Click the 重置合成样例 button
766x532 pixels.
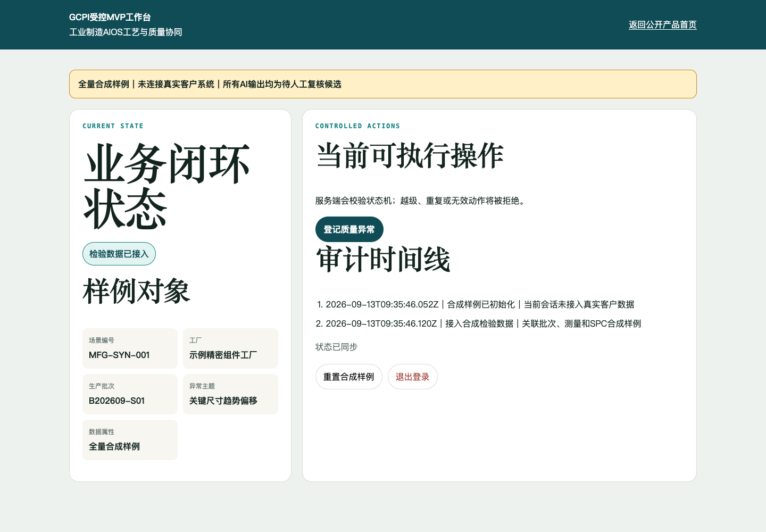coord(349,377)
